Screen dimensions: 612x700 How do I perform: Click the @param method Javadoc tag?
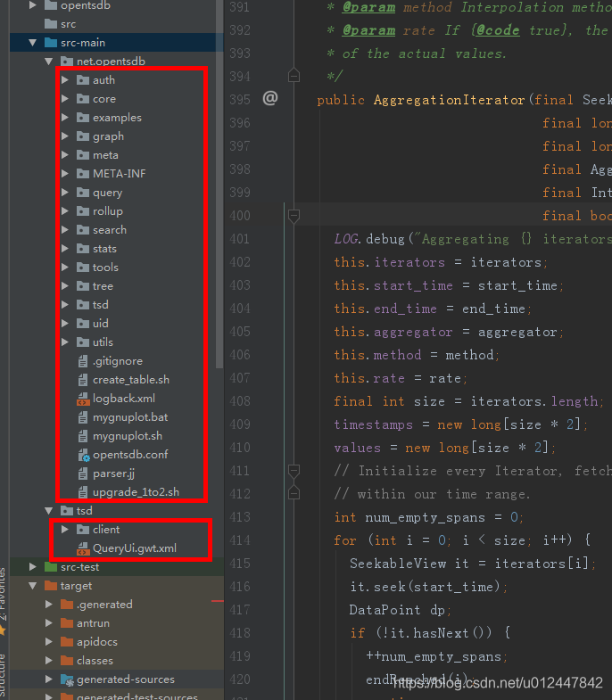(x=368, y=7)
